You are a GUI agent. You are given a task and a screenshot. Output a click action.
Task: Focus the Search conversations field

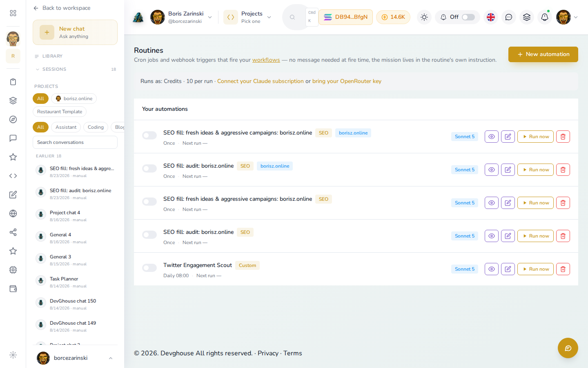pos(75,142)
